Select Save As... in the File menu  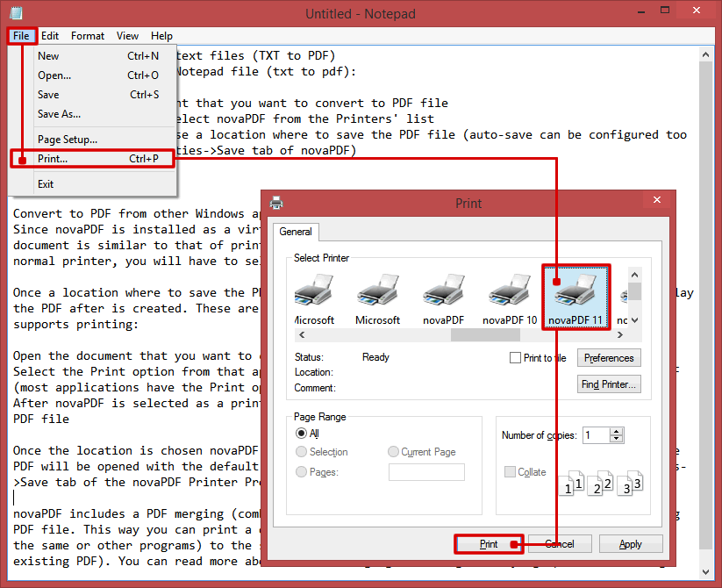coord(92,114)
